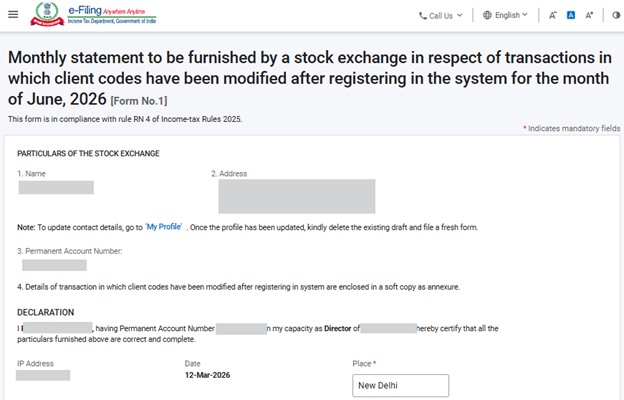This screenshot has height=400, width=624.
Task: Expand the Call Us dropdown
Action: click(x=446, y=16)
